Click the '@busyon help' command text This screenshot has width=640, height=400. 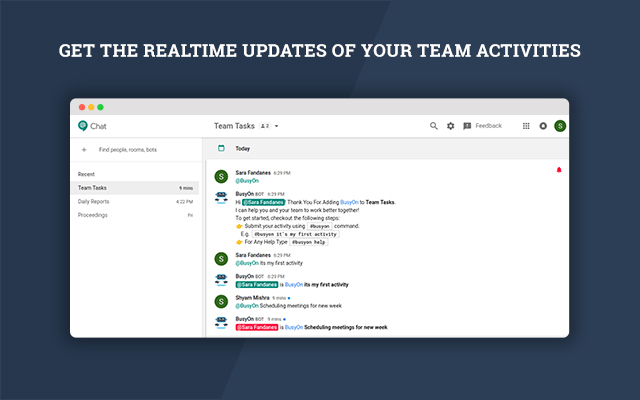tap(309, 242)
